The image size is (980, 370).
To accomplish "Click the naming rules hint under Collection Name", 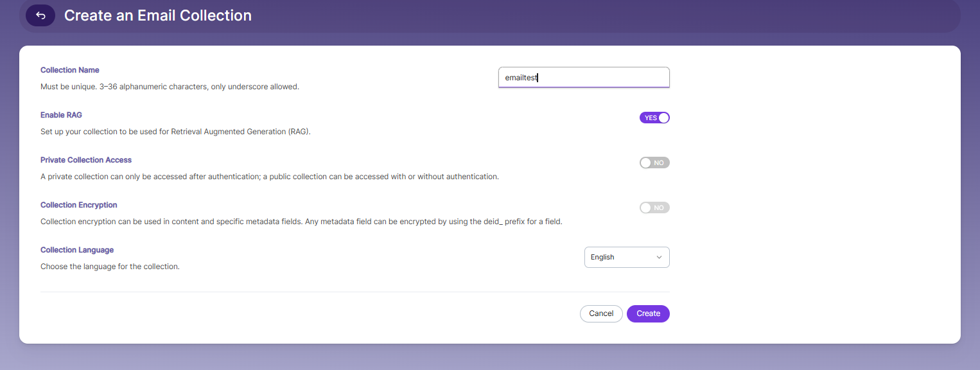I will click(x=170, y=87).
